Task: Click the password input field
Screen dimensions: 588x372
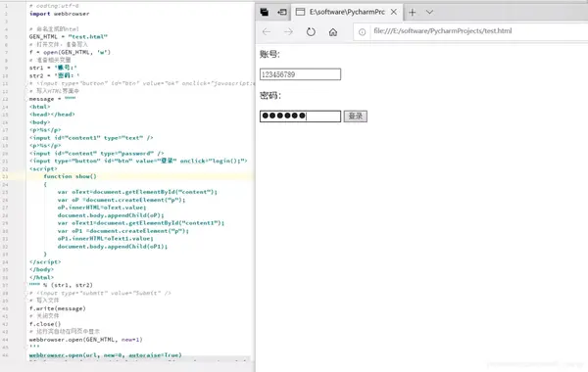Action: click(x=301, y=116)
